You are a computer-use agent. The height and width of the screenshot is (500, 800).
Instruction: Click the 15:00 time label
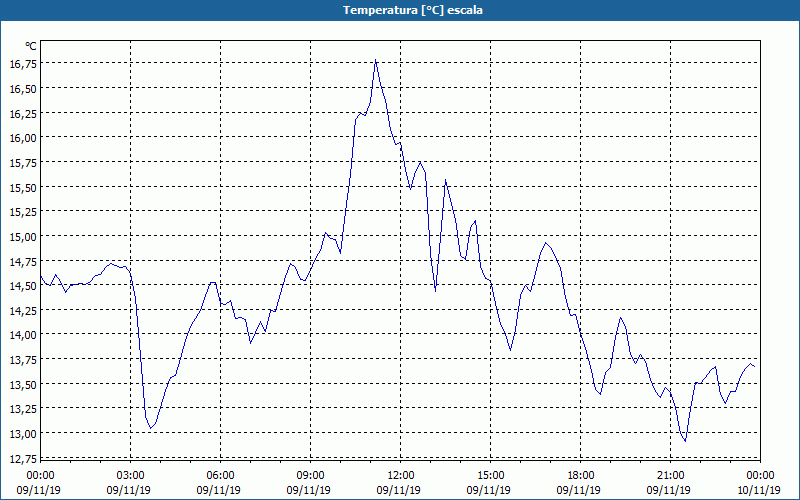490,476
